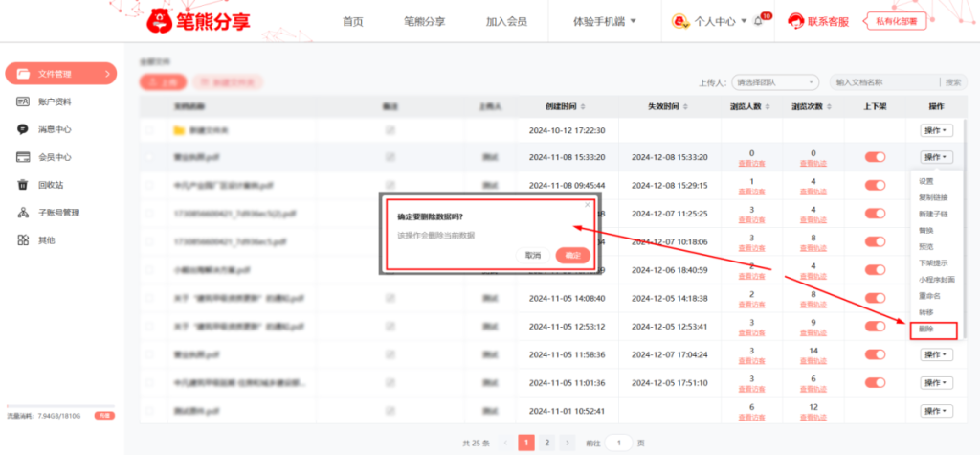Open the notification bell with badge 10
The width and height of the screenshot is (980, 455).
(x=758, y=21)
